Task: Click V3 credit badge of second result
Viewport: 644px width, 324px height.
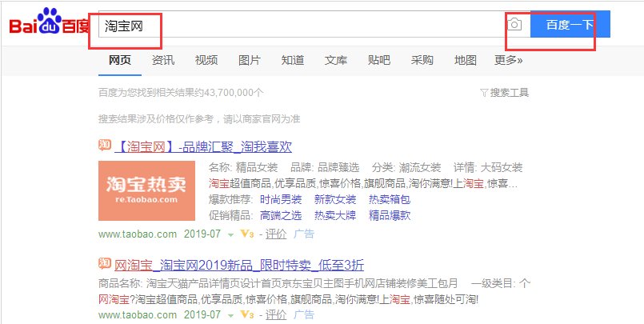Action: coord(247,314)
